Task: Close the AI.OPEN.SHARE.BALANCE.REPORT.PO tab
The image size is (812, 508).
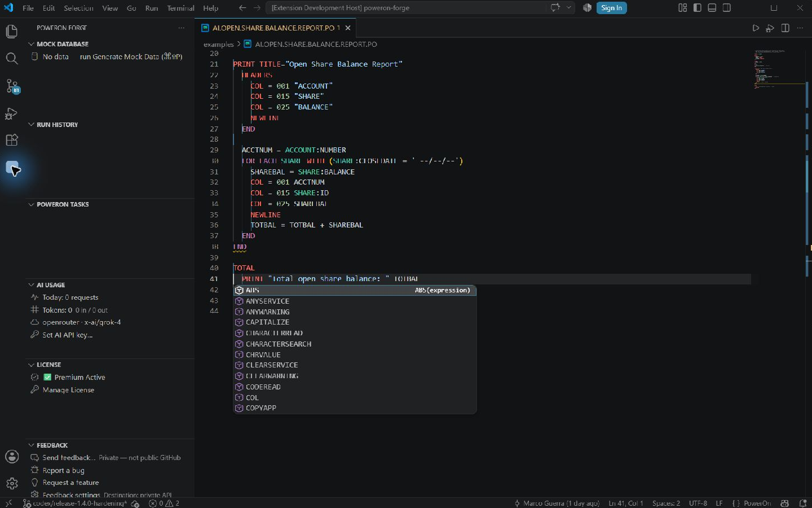Action: 348,28
